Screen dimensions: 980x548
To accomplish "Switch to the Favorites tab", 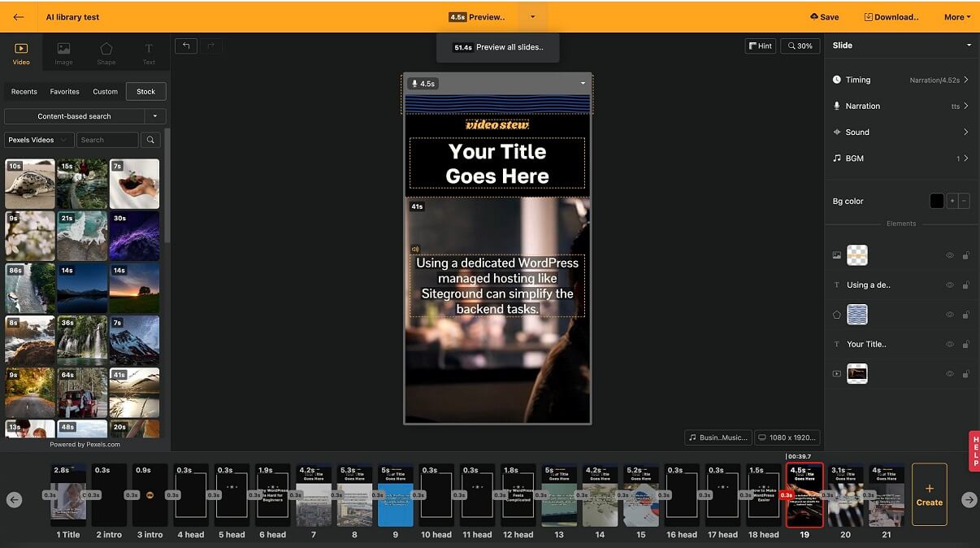I will pyautogui.click(x=65, y=92).
